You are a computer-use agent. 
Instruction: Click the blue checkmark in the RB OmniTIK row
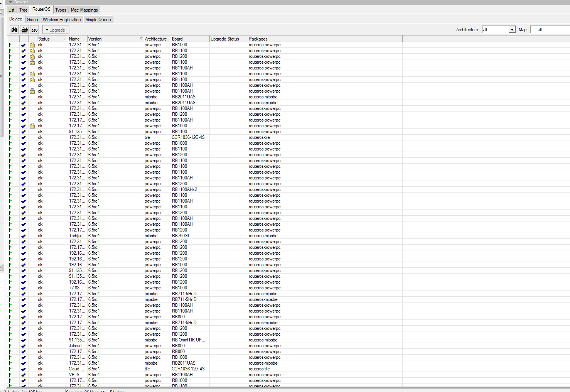(24, 340)
